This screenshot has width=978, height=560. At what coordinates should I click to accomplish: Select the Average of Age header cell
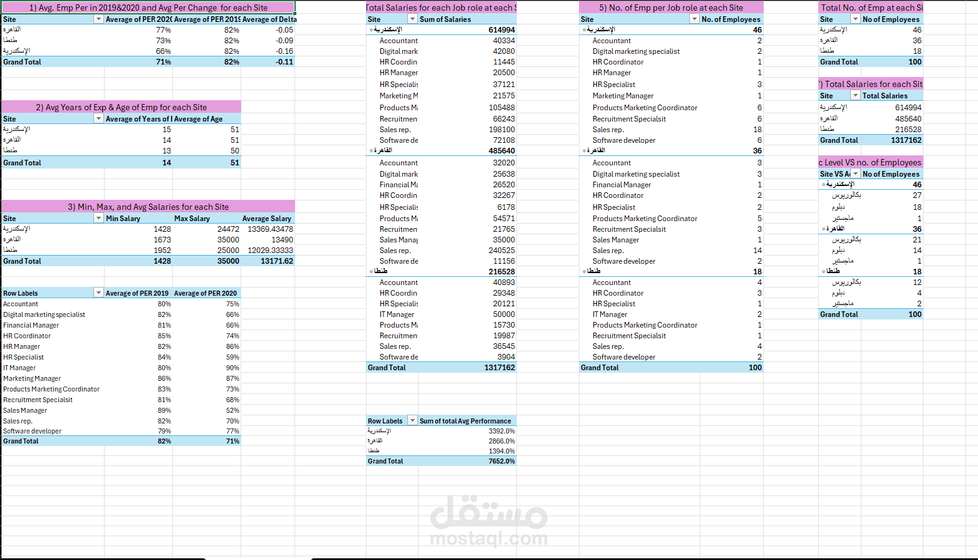click(207, 119)
